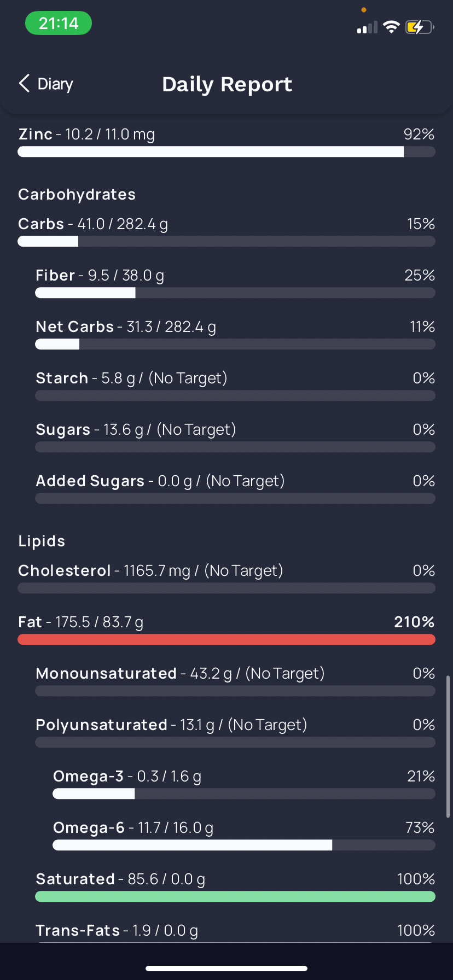The height and width of the screenshot is (980, 453).
Task: Select the Carbs progress bar
Action: pos(226,242)
